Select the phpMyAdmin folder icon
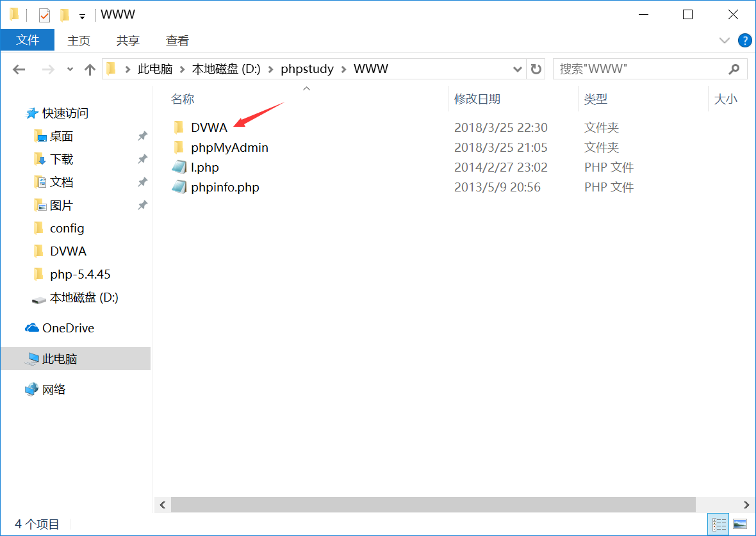Image resolution: width=756 pixels, height=536 pixels. [x=179, y=147]
